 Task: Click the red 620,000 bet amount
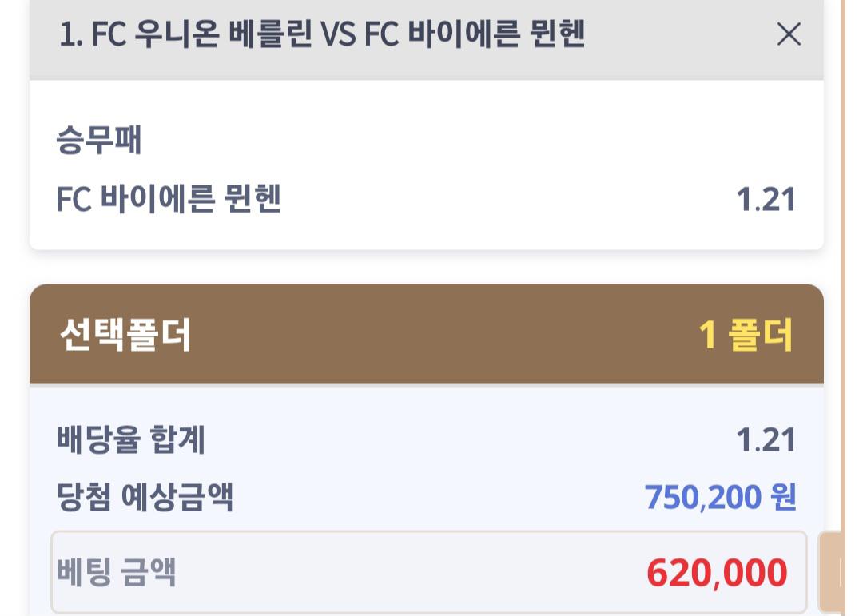point(717,573)
